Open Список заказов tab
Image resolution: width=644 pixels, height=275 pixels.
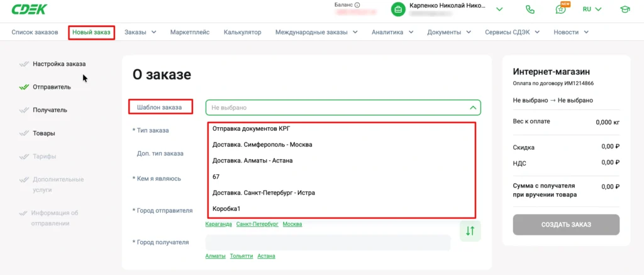[35, 32]
